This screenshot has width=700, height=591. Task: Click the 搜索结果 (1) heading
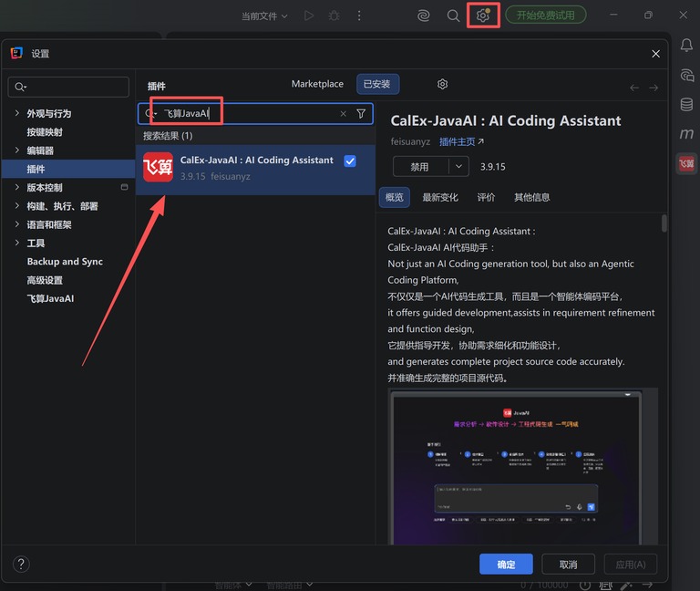click(168, 136)
